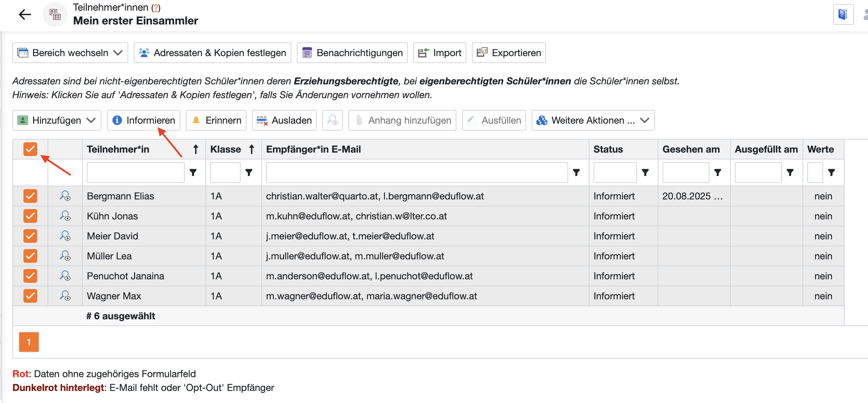Click filter icon for Teilnehmer*in column

tap(193, 172)
